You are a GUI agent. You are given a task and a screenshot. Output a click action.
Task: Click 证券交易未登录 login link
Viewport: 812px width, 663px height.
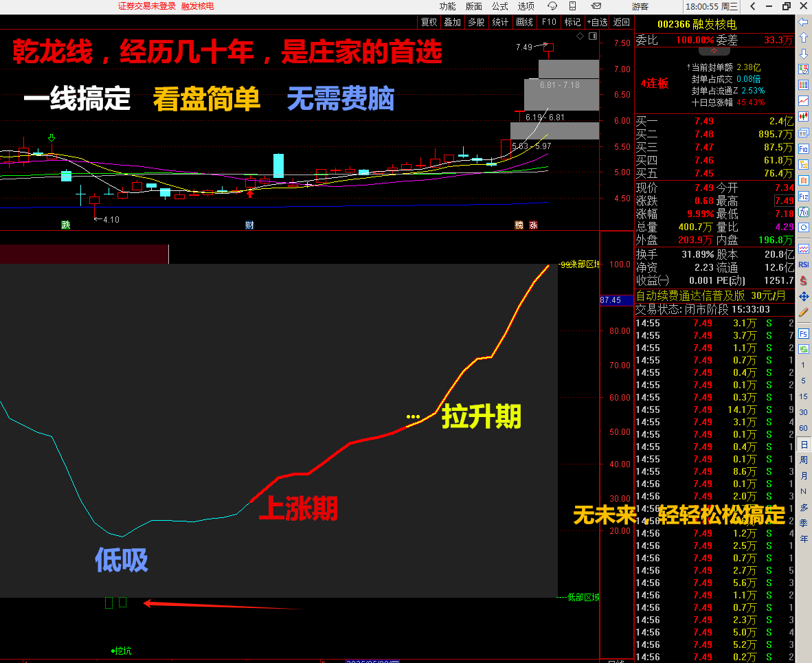(146, 6)
